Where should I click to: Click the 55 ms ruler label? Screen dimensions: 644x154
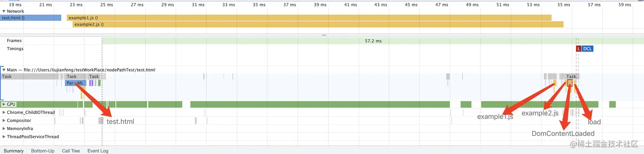pyautogui.click(x=564, y=5)
